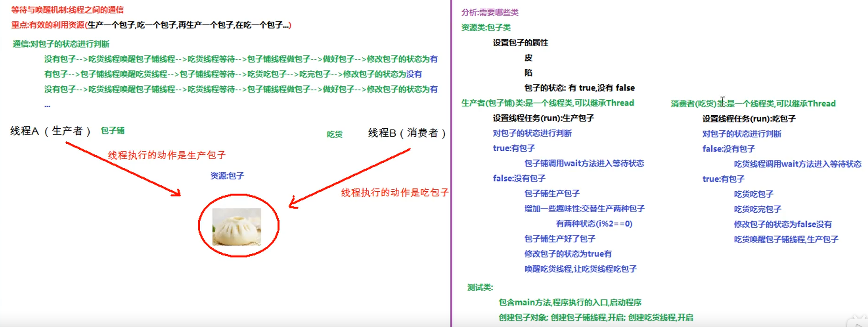Select the blue line "吃货吃包子"
Screen dimensions: 868x327
[753, 195]
